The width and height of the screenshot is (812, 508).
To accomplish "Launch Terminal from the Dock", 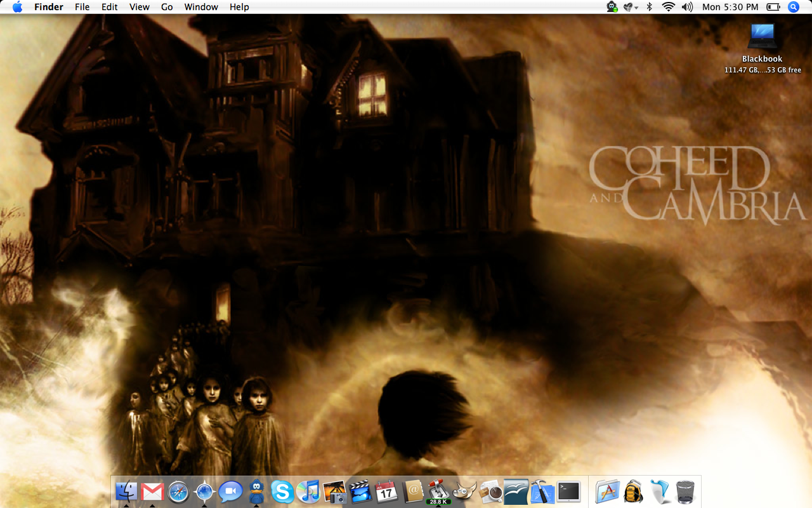I will [x=568, y=491].
